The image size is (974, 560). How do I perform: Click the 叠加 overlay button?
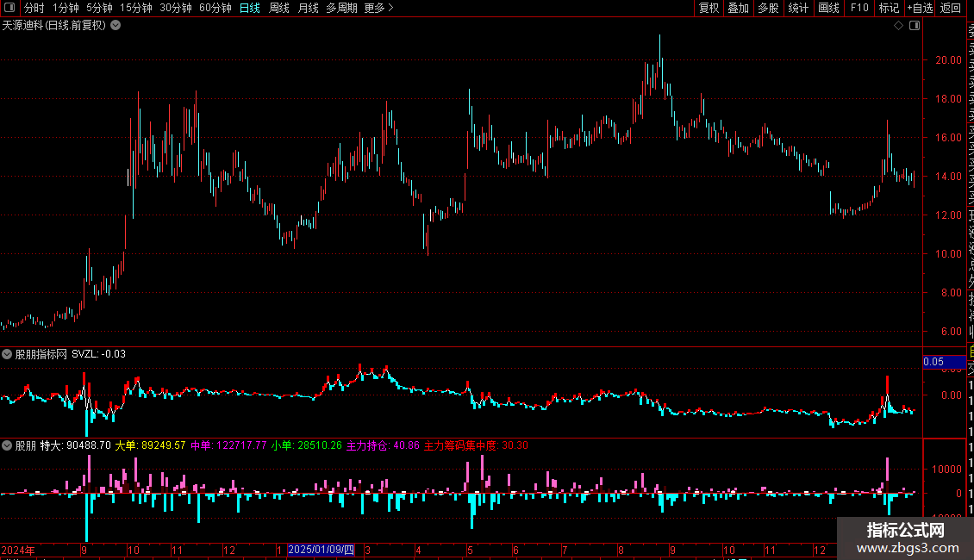tap(739, 8)
